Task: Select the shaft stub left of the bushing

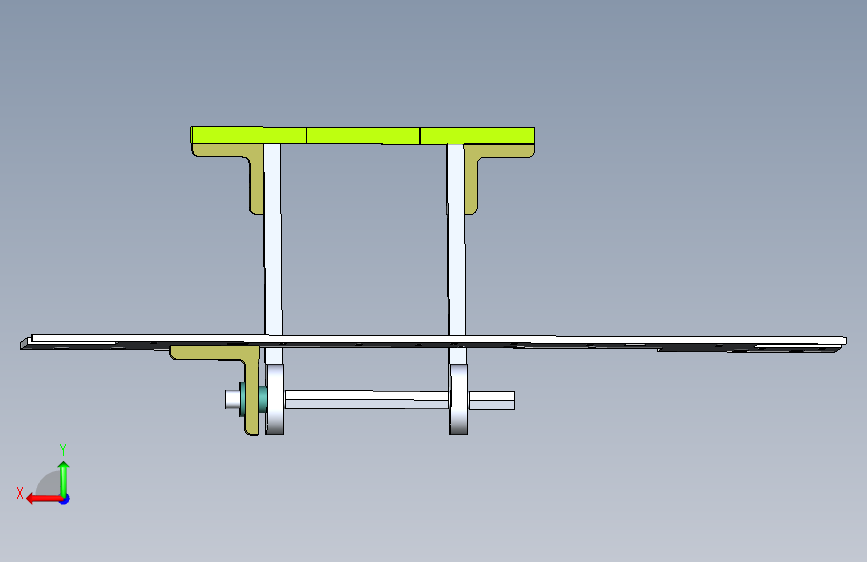Action: coord(232,399)
